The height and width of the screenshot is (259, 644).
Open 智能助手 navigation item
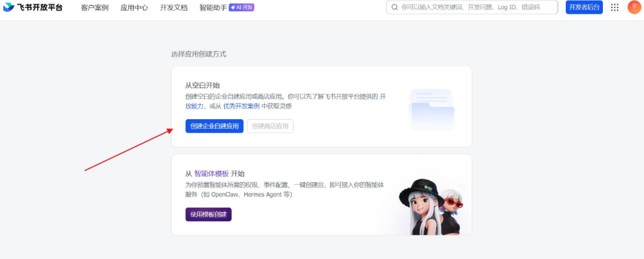click(213, 7)
